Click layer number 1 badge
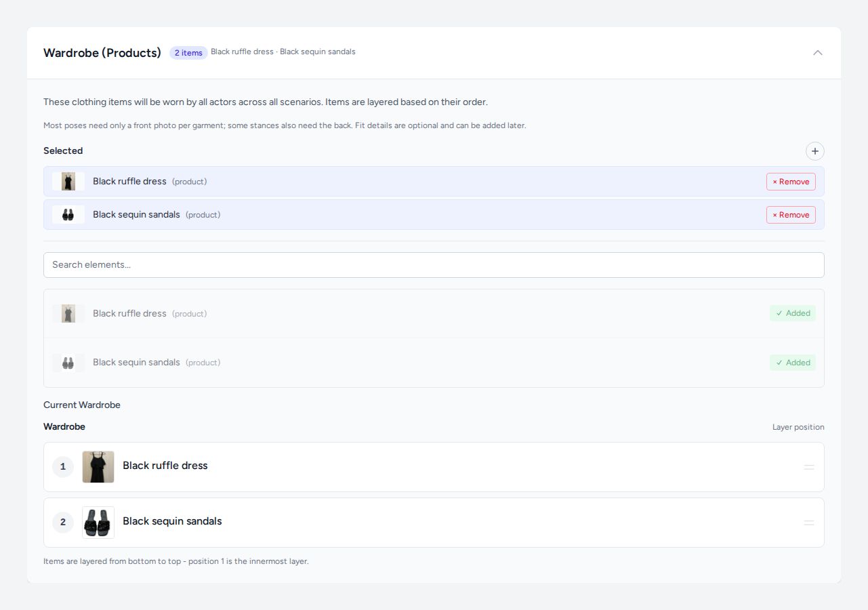 (x=63, y=467)
